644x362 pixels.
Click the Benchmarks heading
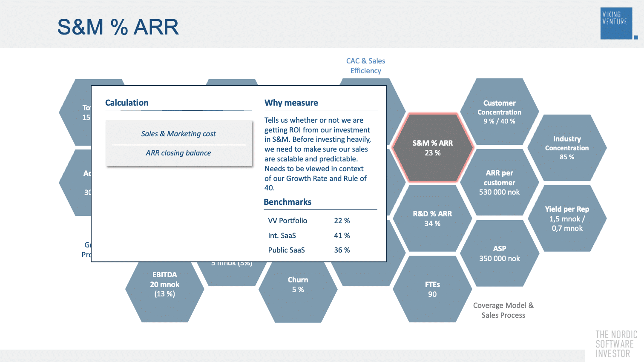pyautogui.click(x=287, y=202)
